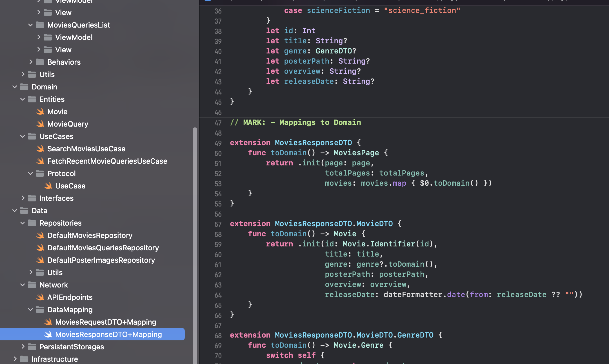Click the Swift icon beside Movie file

click(x=40, y=112)
